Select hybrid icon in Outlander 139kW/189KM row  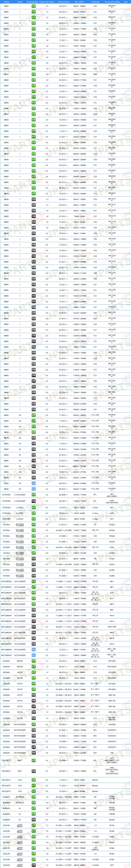point(34,655)
